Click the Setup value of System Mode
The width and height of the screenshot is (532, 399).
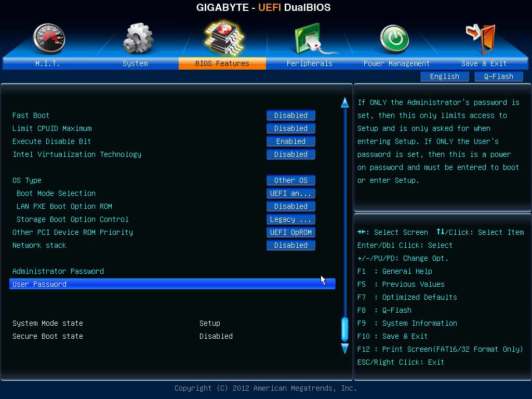coord(210,323)
